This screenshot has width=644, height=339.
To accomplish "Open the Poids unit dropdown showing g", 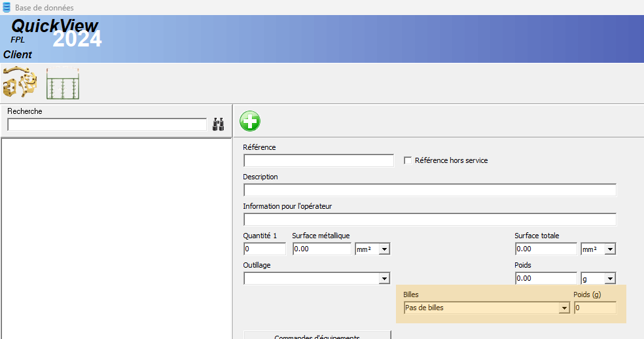I will tap(610, 279).
